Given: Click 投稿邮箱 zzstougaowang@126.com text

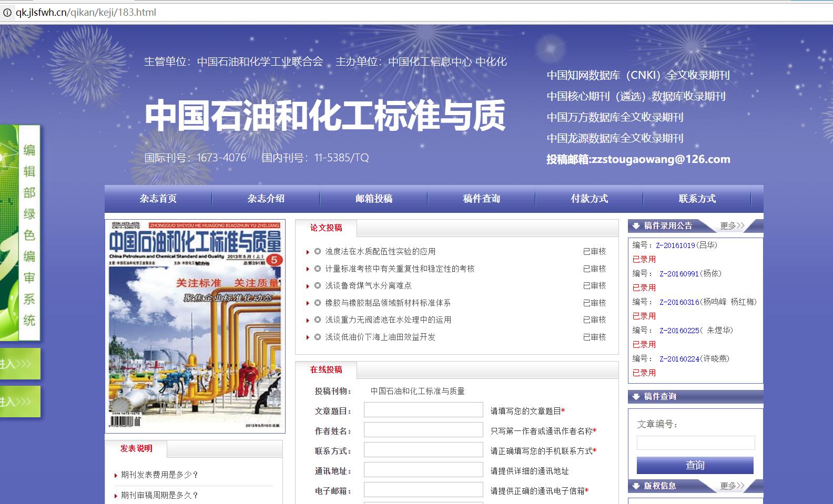Looking at the screenshot, I should [x=638, y=159].
